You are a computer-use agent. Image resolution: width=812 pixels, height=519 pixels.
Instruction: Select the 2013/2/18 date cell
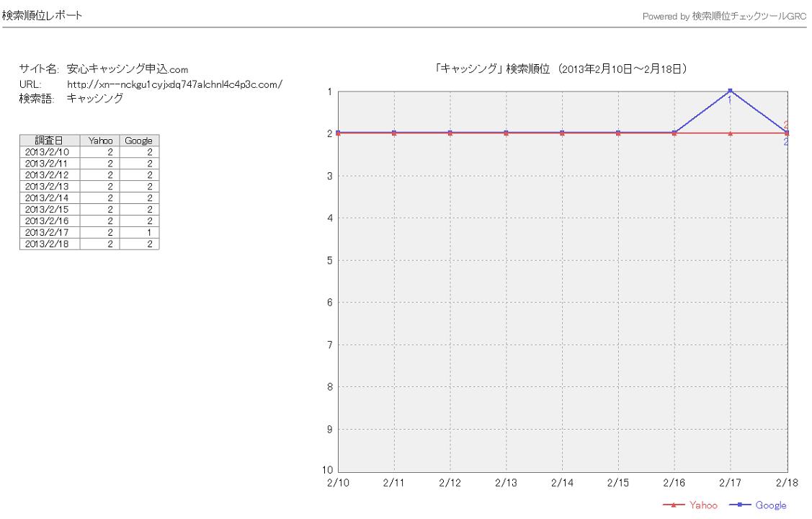[50, 244]
